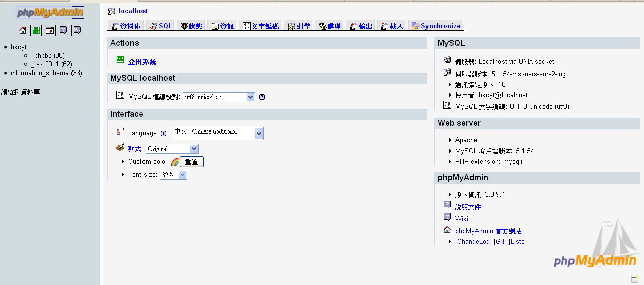Click the house icon beside phpMyAdmin 官方網站

pos(447,230)
